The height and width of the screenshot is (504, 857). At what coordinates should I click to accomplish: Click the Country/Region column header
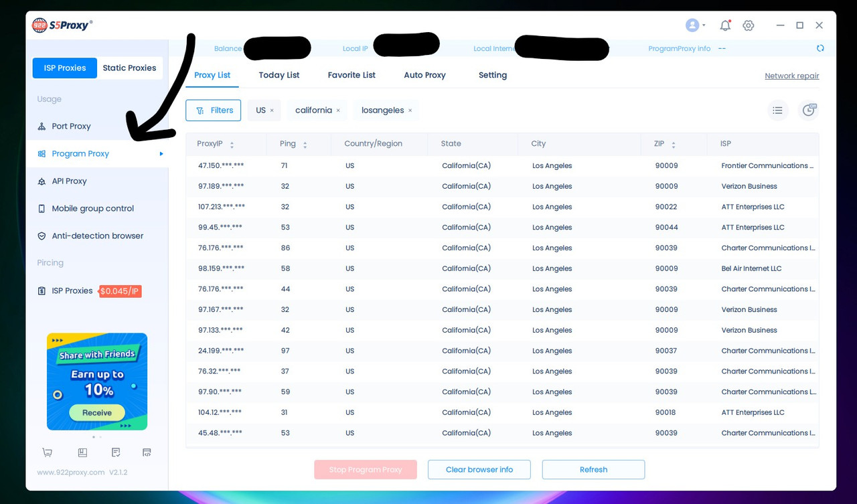[x=373, y=144]
